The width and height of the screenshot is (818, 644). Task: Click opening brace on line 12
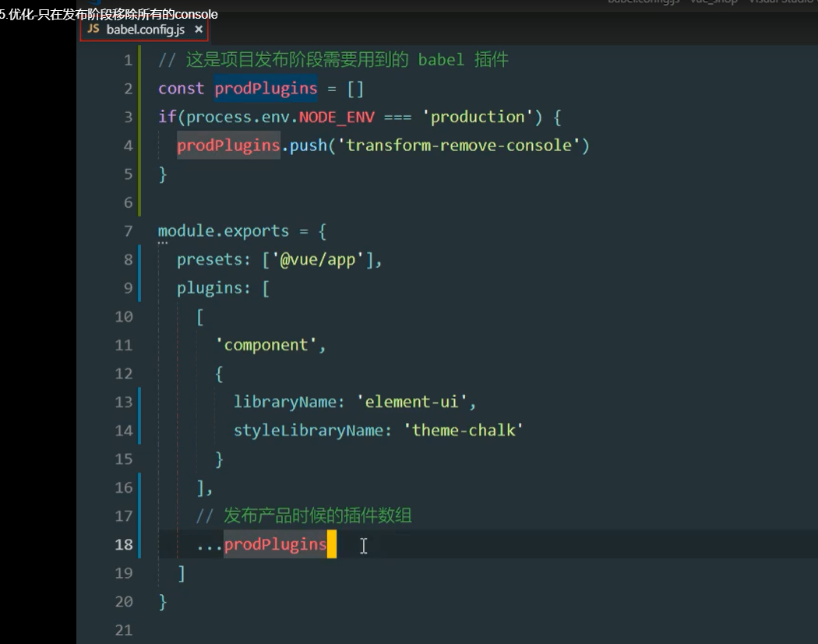point(219,374)
